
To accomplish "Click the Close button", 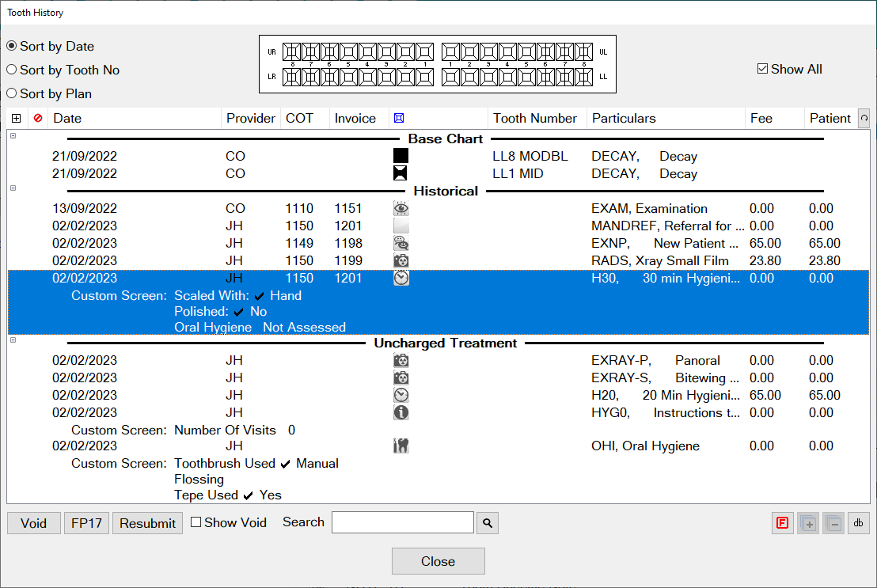I will 438,561.
